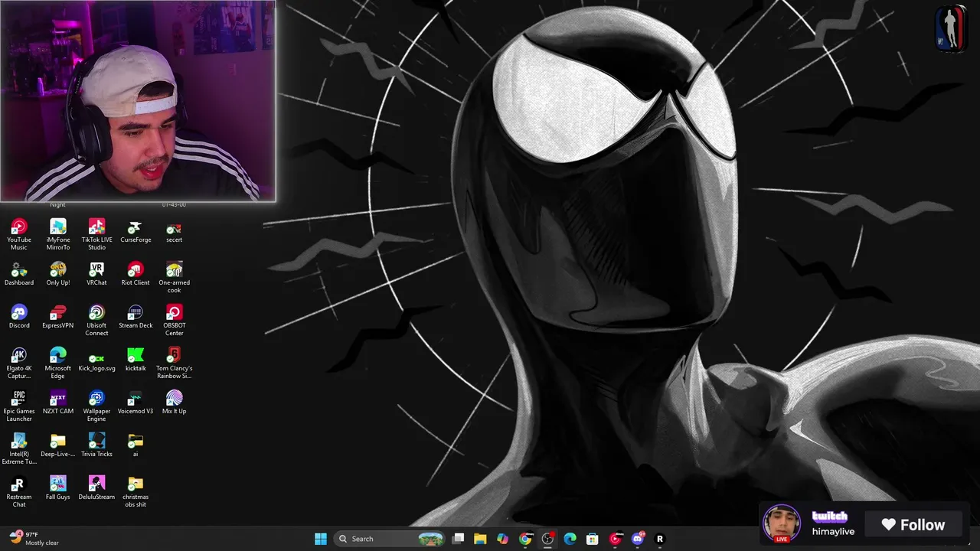Viewport: 980px width, 551px height.
Task: Open Task View from the taskbar
Action: click(458, 539)
